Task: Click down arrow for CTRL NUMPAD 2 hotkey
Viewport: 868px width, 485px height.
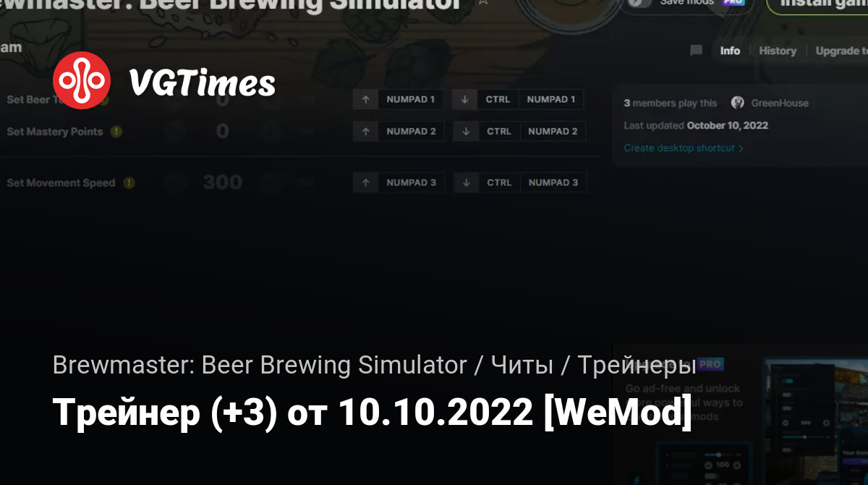Action: pos(466,131)
